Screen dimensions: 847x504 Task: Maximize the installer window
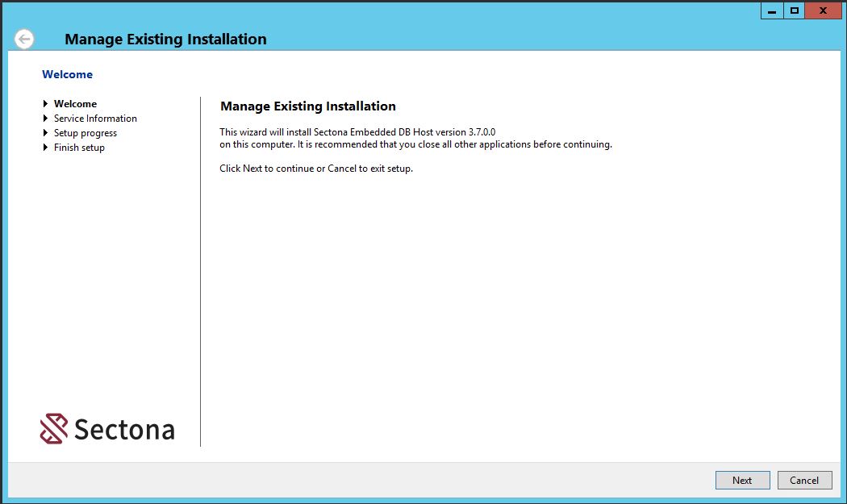[795, 11]
